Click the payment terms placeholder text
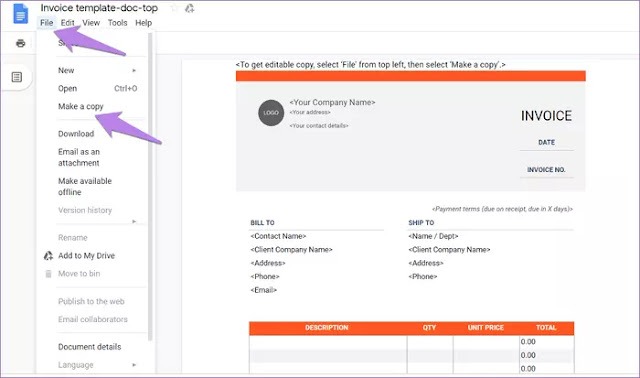Viewport: 640px width, 378px height. pos(502,209)
